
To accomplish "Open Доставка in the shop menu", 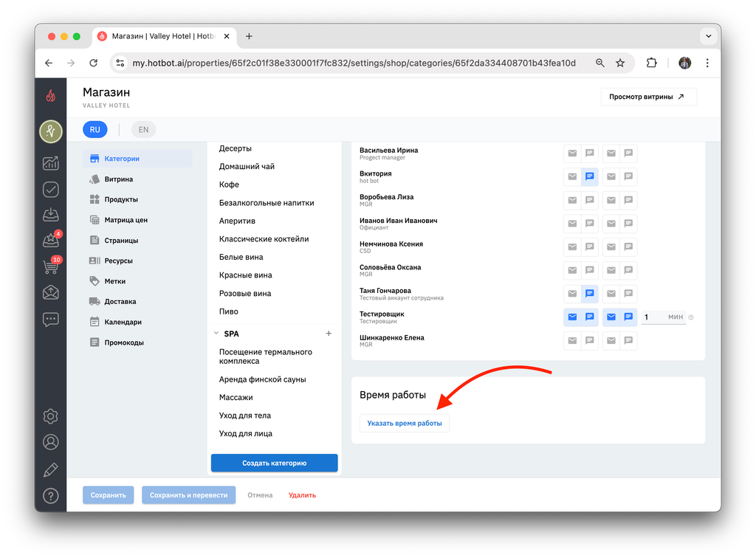I will point(137,302).
